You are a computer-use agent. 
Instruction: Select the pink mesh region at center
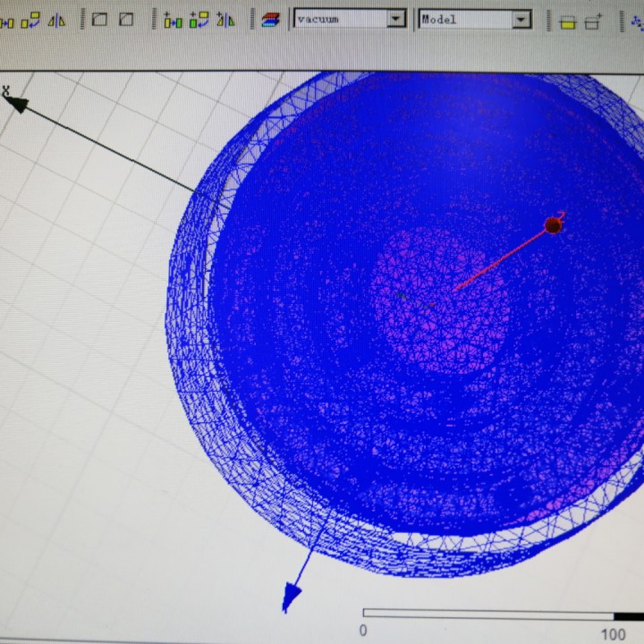[438, 304]
